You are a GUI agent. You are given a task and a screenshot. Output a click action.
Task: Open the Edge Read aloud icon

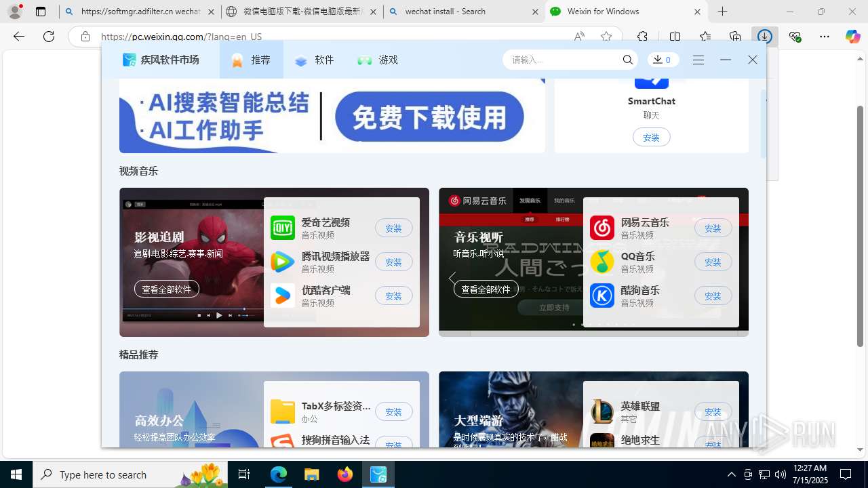pyautogui.click(x=579, y=37)
